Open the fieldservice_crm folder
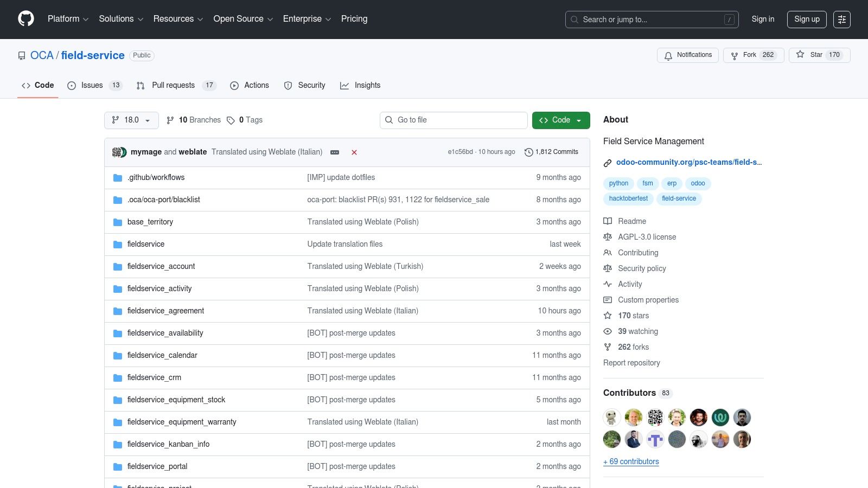 [154, 377]
